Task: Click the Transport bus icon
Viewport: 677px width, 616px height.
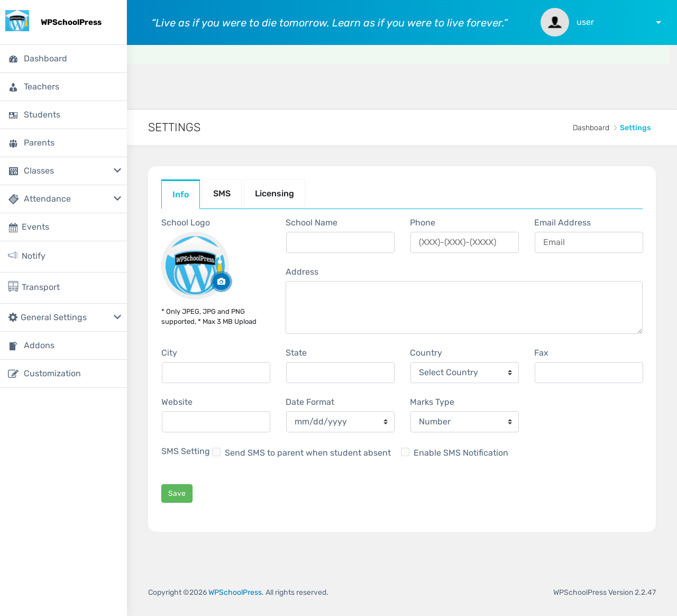Action: click(13, 286)
